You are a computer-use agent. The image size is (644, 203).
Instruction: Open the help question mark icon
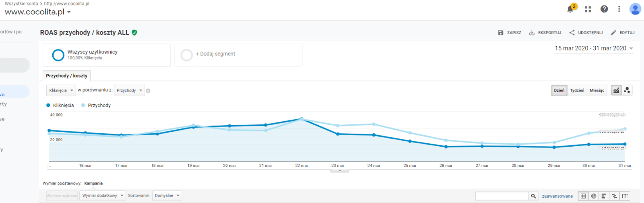604,9
